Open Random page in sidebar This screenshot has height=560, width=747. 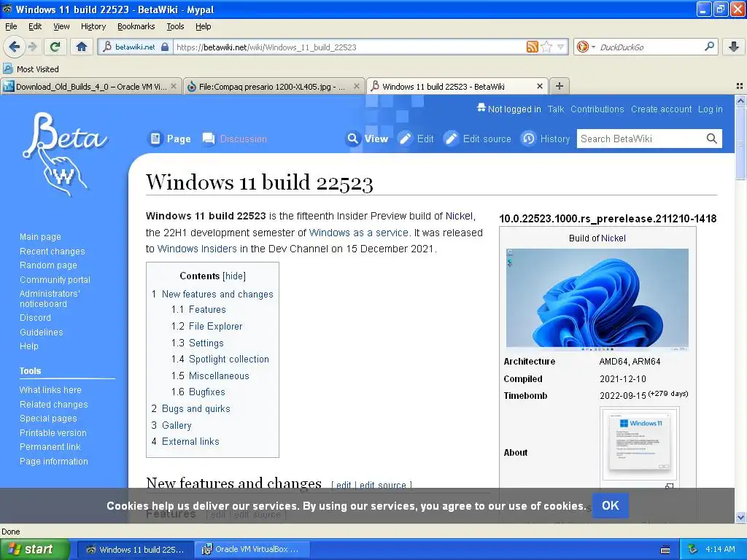click(48, 265)
